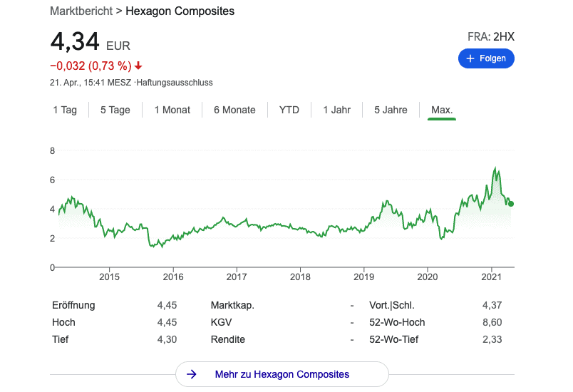Screen dimensions: 573x392
Task: Click the 52-Wo-Hoch value 8,60
Action: (492, 322)
